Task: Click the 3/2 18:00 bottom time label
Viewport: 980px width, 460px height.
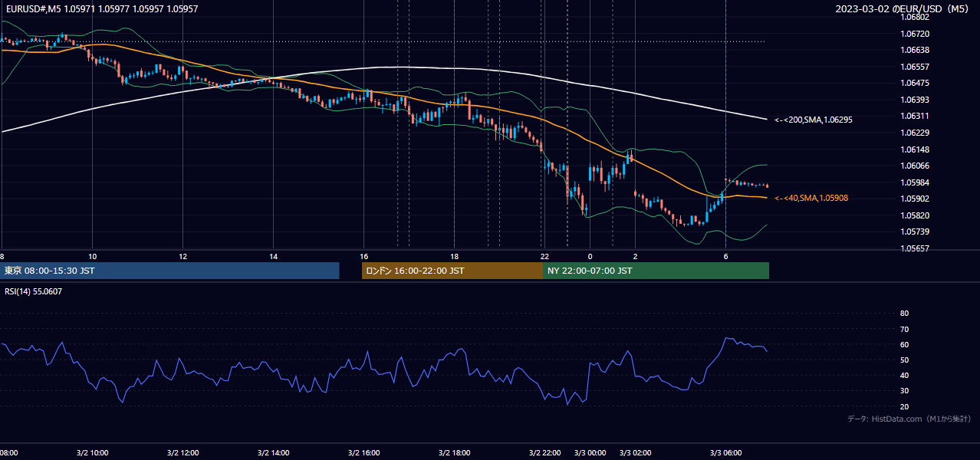Action: point(454,453)
